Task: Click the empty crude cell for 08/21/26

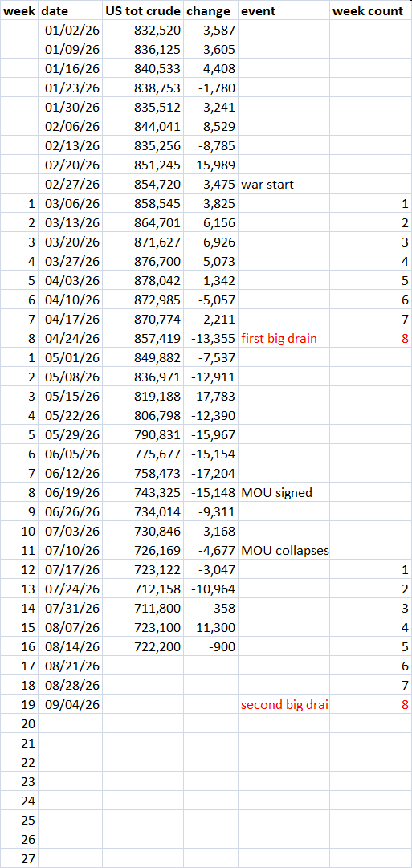Action: 143,666
